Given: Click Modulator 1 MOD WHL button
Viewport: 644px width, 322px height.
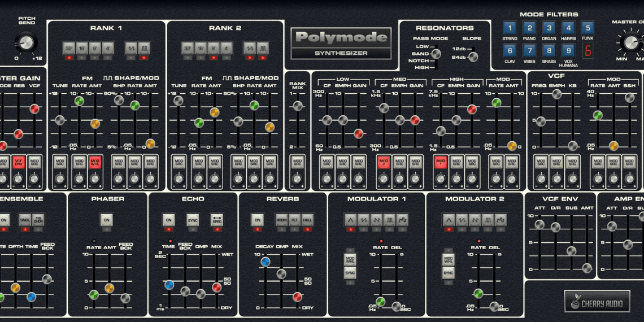Looking at the screenshot, I should 350,259.
